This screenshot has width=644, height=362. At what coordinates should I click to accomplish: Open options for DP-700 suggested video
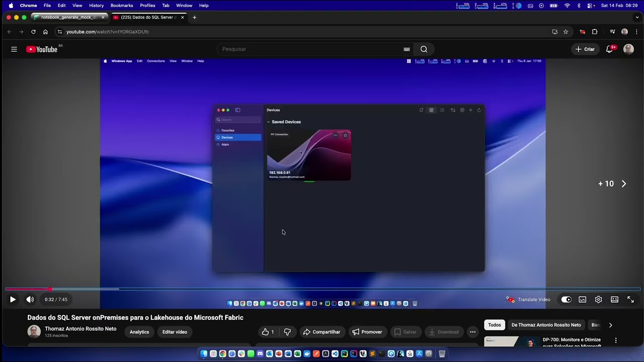[616, 340]
